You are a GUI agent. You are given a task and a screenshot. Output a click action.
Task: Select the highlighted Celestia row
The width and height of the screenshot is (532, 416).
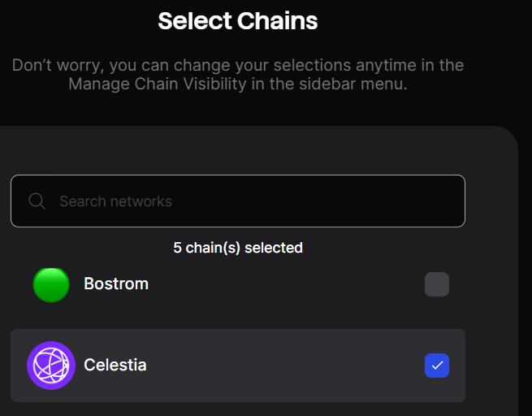coord(238,366)
